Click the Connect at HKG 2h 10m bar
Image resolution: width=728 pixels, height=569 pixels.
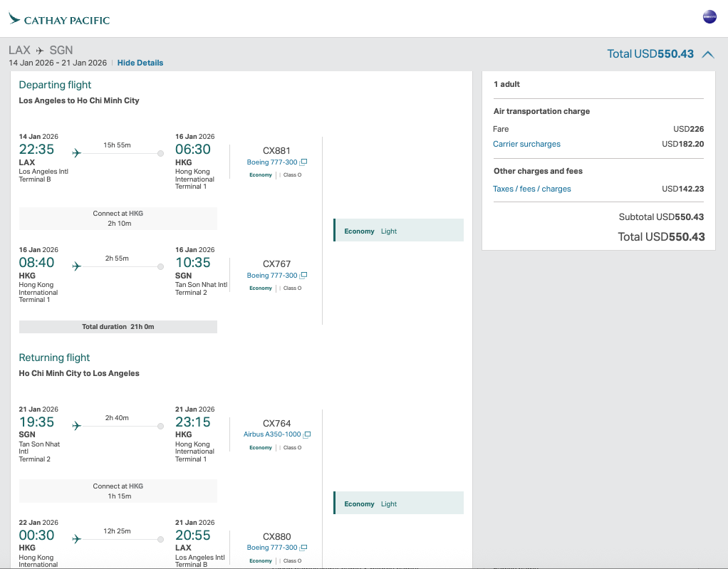pyautogui.click(x=118, y=219)
